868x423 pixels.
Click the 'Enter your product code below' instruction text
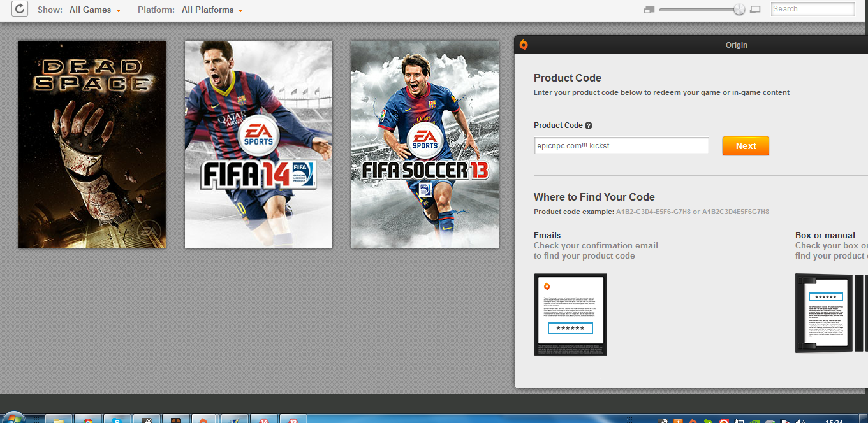tap(661, 92)
